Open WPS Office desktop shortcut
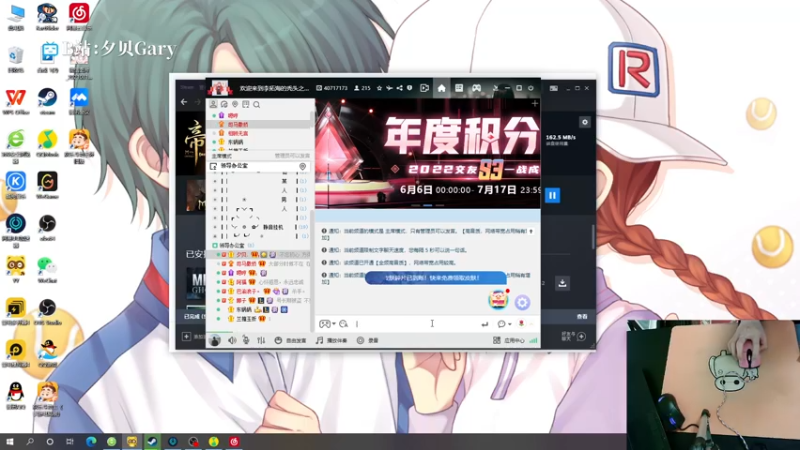Image resolution: width=800 pixels, height=450 pixels. (16, 102)
